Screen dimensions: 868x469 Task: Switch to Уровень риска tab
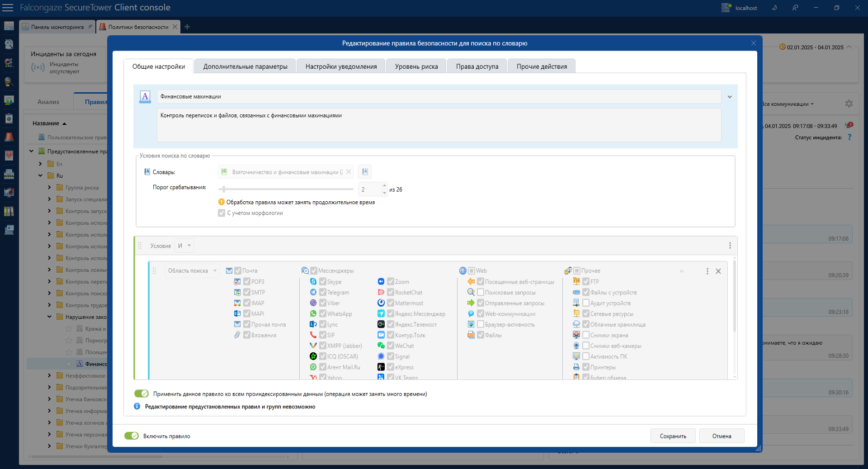[416, 66]
